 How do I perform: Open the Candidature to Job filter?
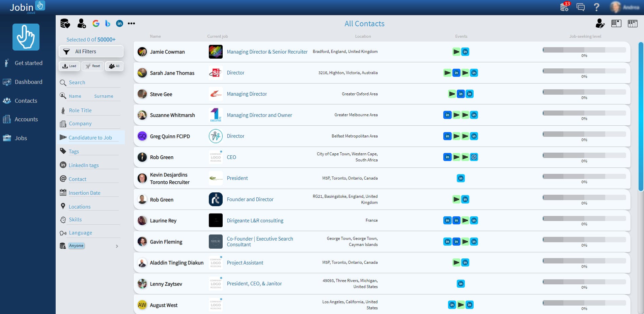90,137
